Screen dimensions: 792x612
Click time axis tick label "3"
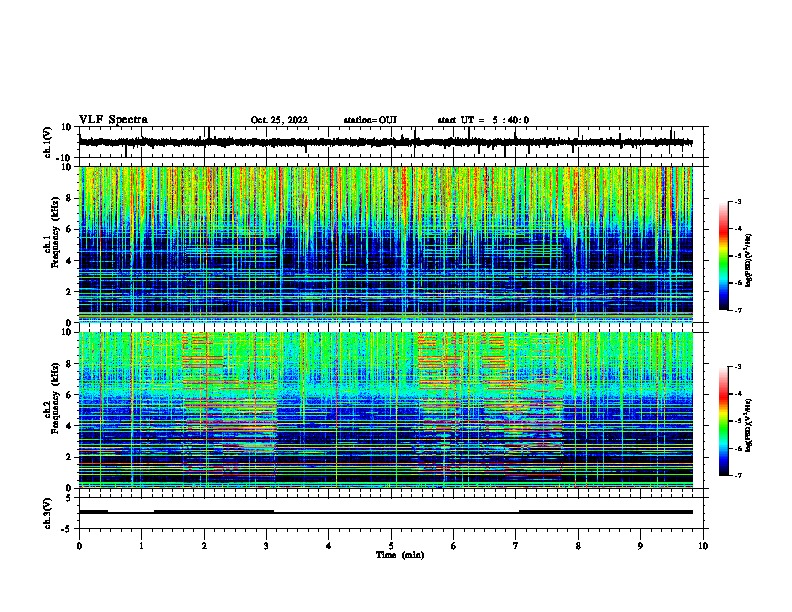coord(266,546)
